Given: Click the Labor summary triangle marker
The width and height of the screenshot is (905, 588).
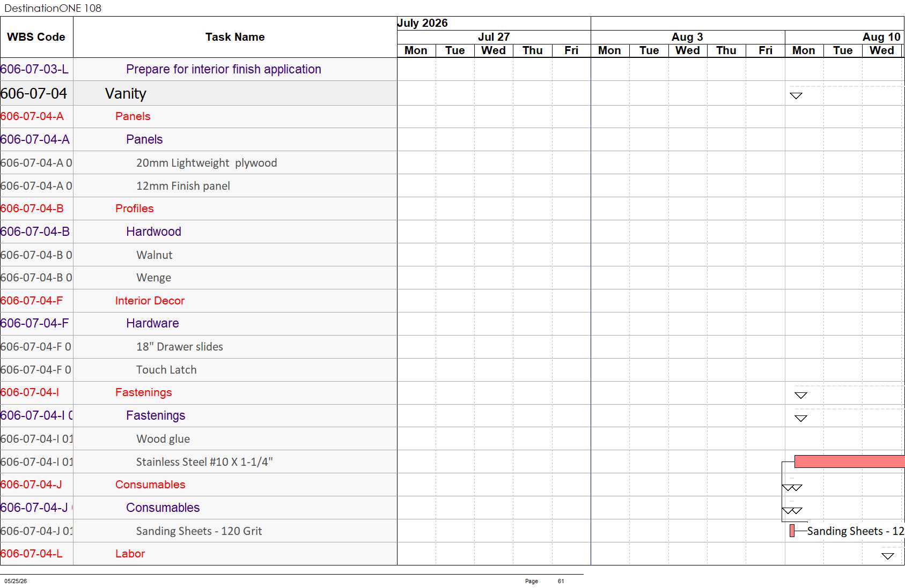Looking at the screenshot, I should pos(888,556).
